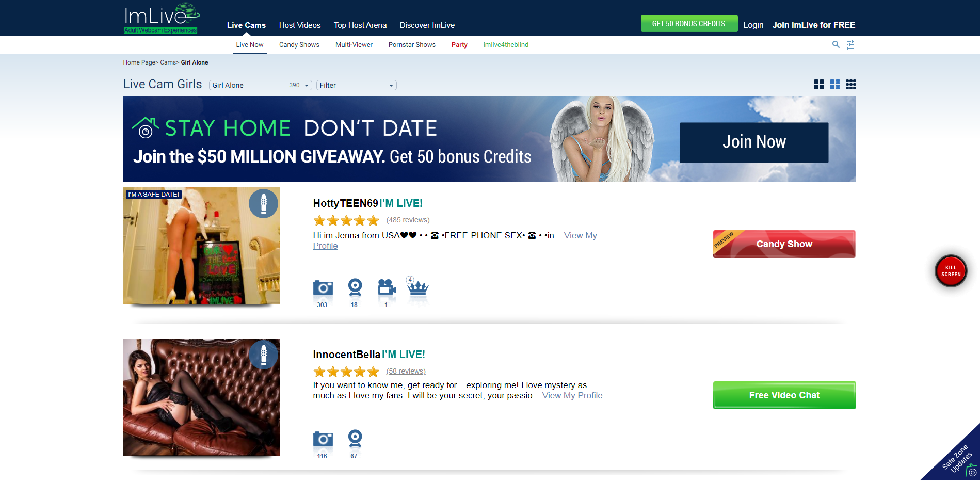Open InnocentBella's profile thumbnail
Image resolution: width=980 pixels, height=483 pixels.
[201, 397]
